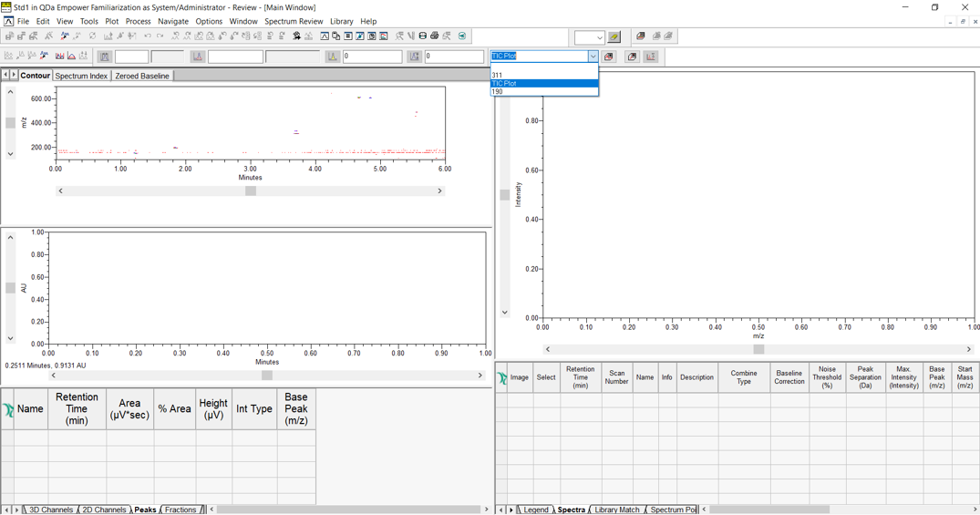The width and height of the screenshot is (980, 515).
Task: Click the database cylinder toolbar icon
Action: point(422,36)
